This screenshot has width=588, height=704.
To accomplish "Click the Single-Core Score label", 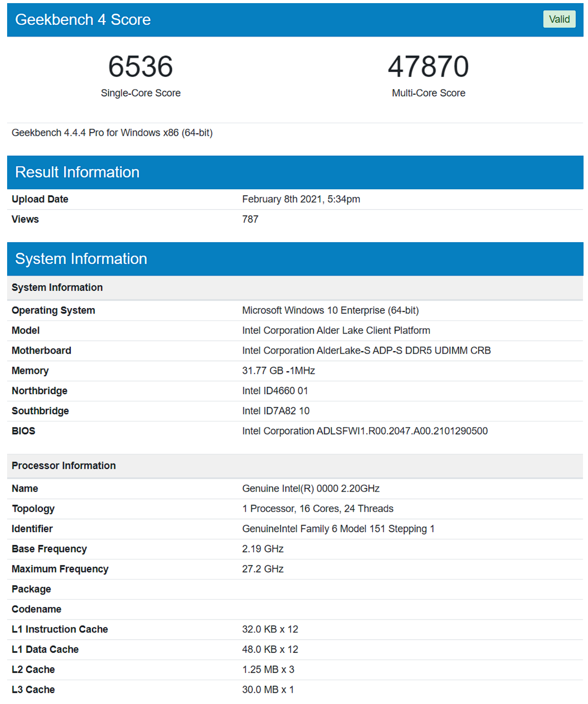I will click(141, 93).
